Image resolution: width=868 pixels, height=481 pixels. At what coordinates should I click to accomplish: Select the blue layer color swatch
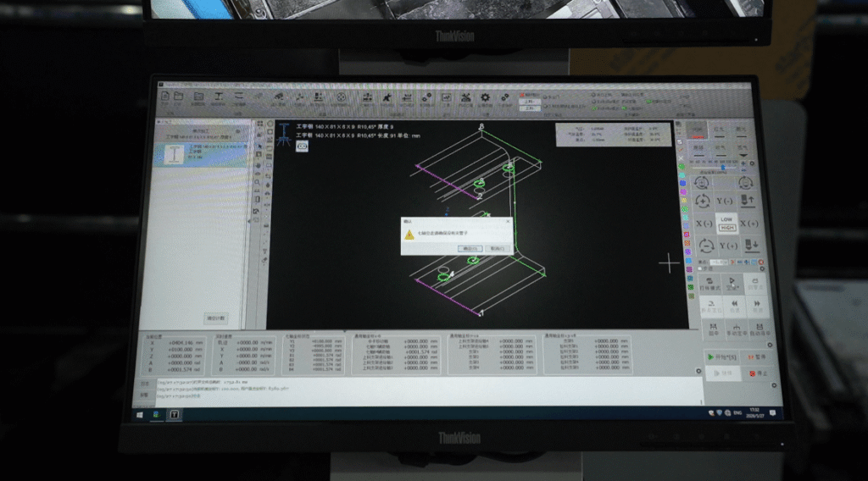point(682,183)
